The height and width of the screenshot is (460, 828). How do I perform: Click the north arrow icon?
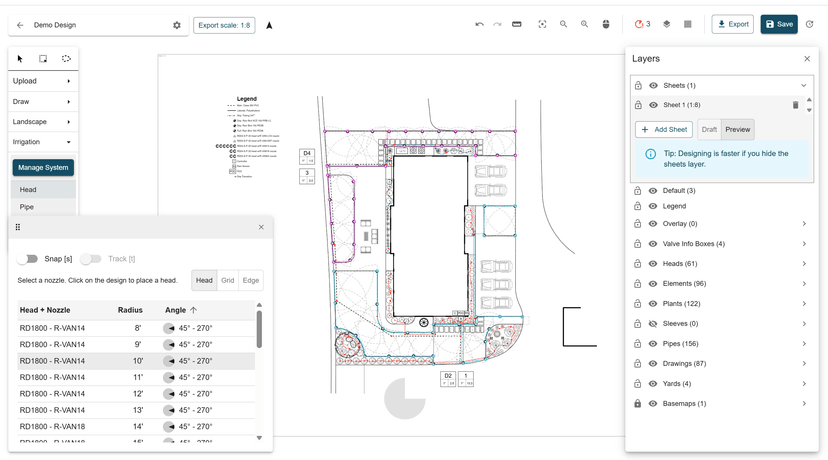[x=269, y=25]
